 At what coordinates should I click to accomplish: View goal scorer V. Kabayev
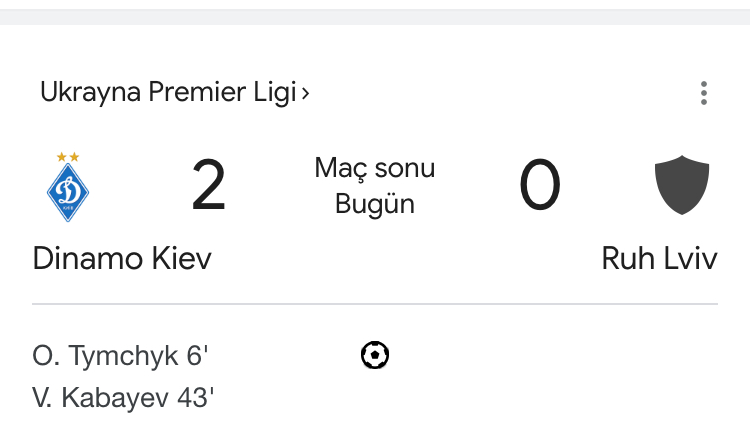point(103,397)
